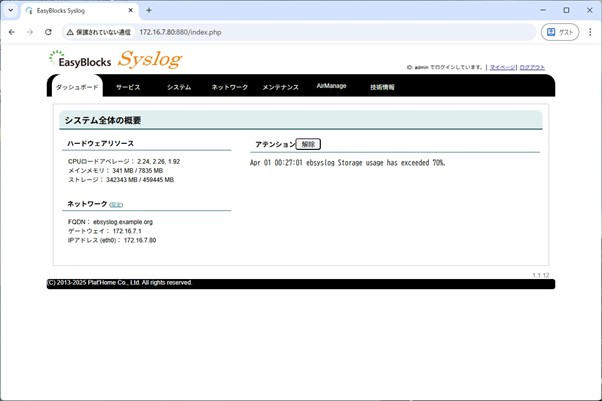Reload the page with the refresh icon
The height and width of the screenshot is (401, 602).
tap(48, 32)
